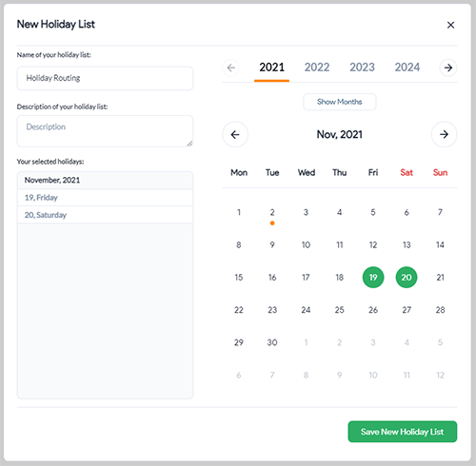Click date 29 in calendar

[x=239, y=342]
